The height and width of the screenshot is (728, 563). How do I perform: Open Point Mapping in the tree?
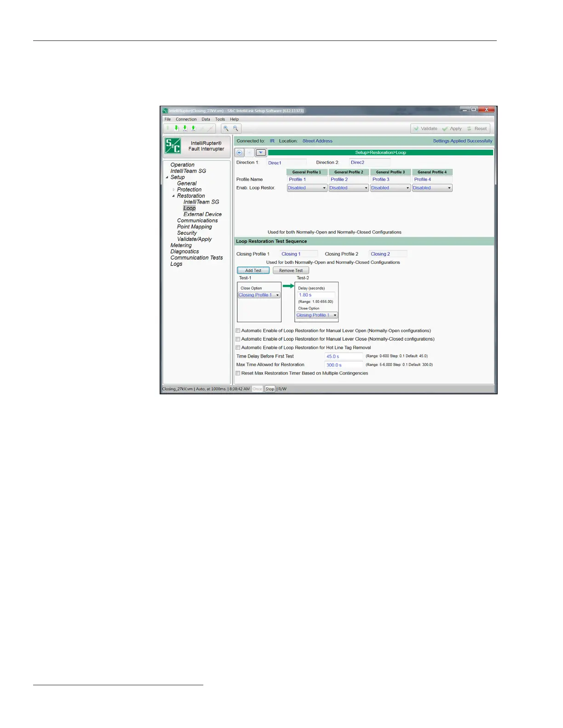pos(195,227)
